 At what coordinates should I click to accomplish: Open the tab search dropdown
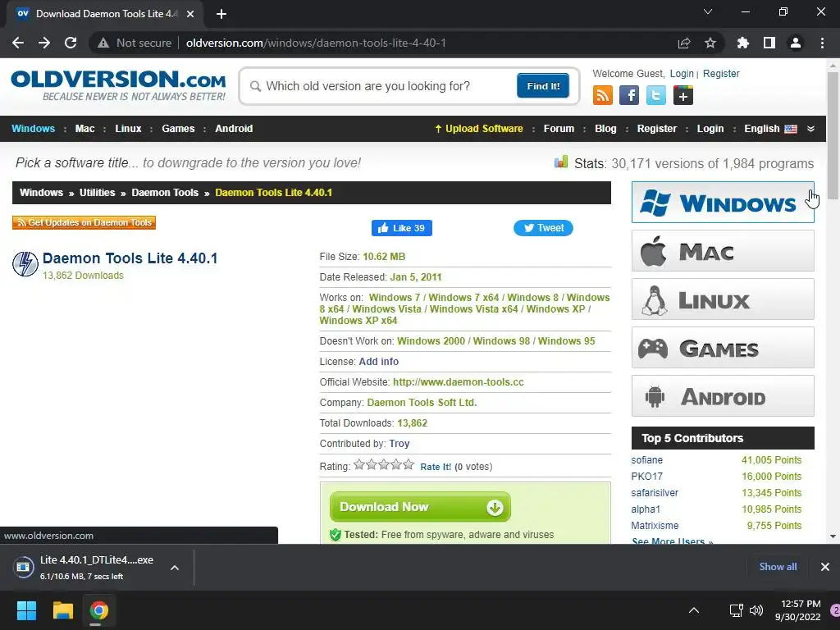708,11
